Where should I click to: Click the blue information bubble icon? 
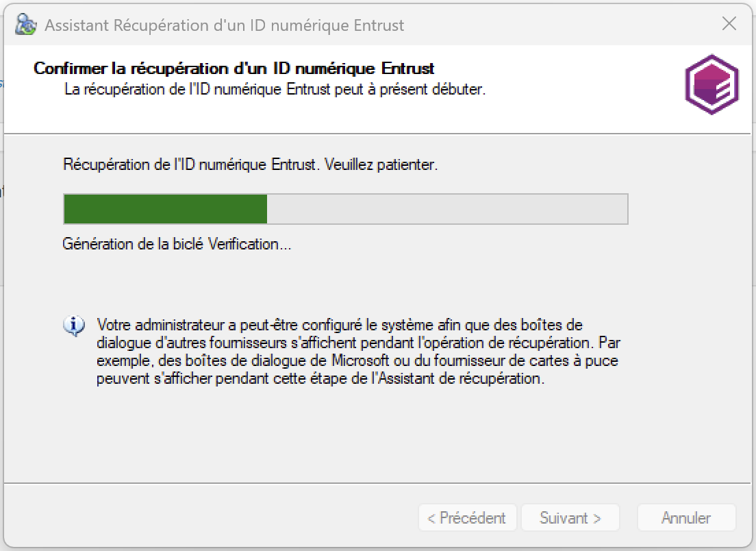(x=74, y=325)
